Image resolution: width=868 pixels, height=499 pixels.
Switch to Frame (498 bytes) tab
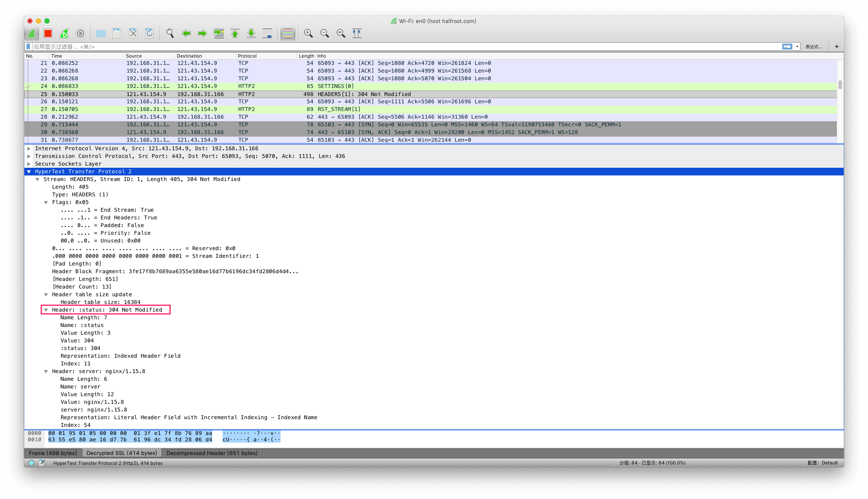[x=53, y=453]
